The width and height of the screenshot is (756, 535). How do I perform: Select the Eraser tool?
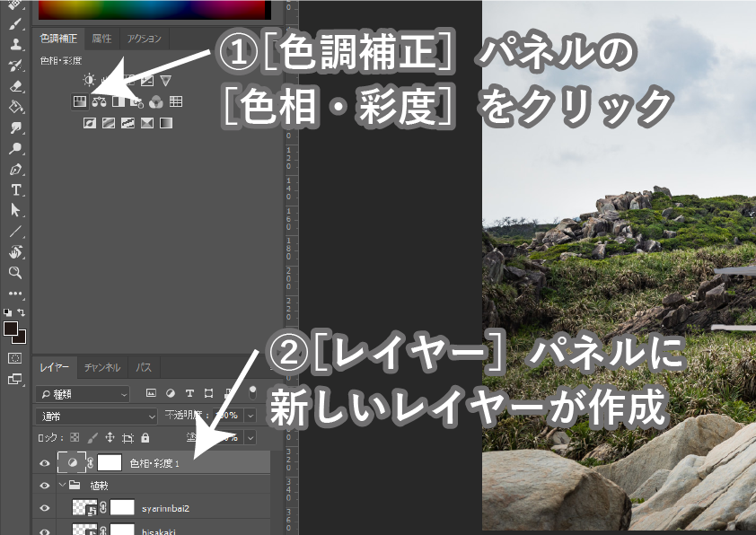(15, 86)
